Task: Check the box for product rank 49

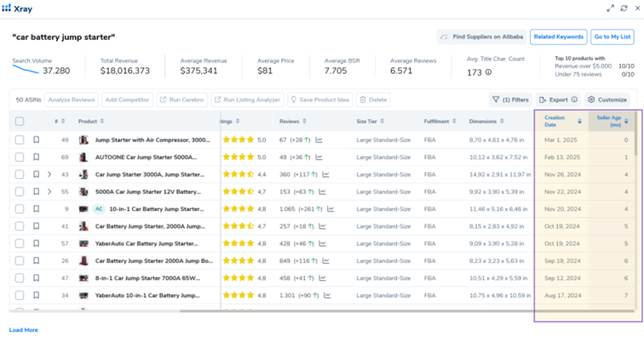Action: pos(20,140)
